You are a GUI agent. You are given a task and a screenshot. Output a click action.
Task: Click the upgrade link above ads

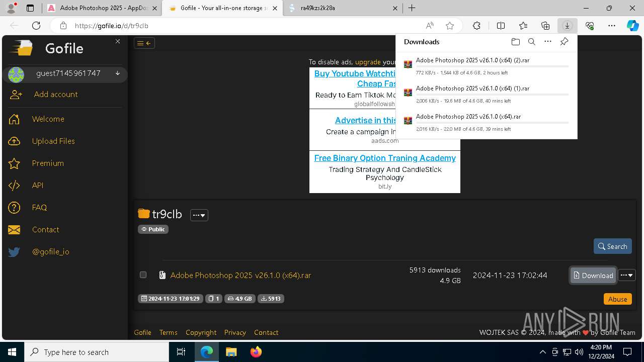368,62
